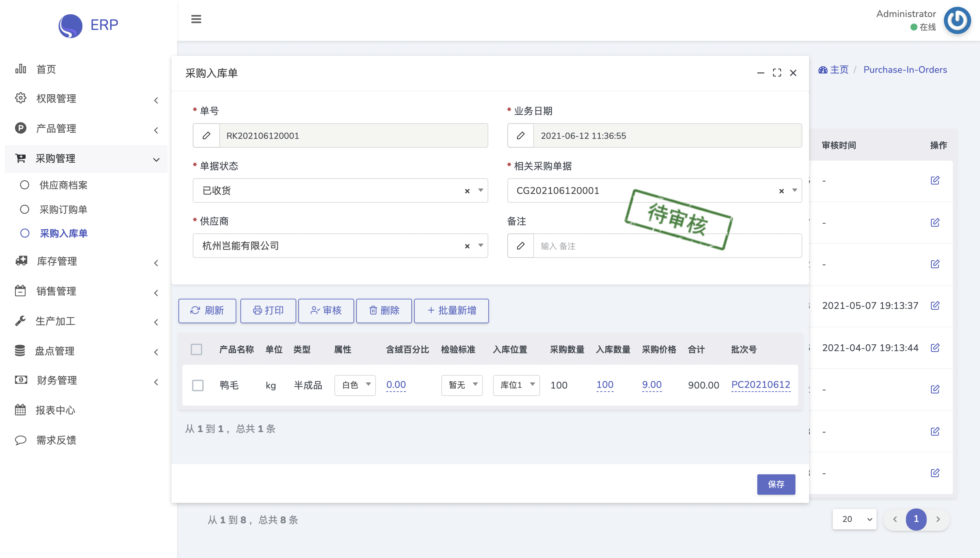
Task: Check the select-all checkbox in table header
Action: pos(196,349)
